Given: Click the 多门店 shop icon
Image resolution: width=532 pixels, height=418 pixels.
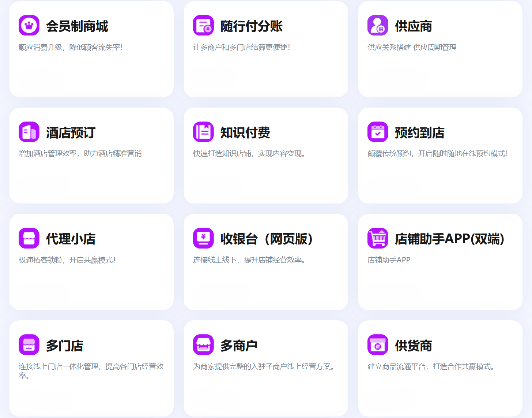Looking at the screenshot, I should (29, 345).
